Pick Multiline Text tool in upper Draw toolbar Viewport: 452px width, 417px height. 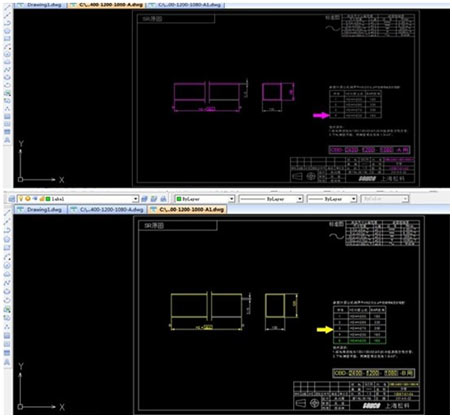(x=7, y=140)
